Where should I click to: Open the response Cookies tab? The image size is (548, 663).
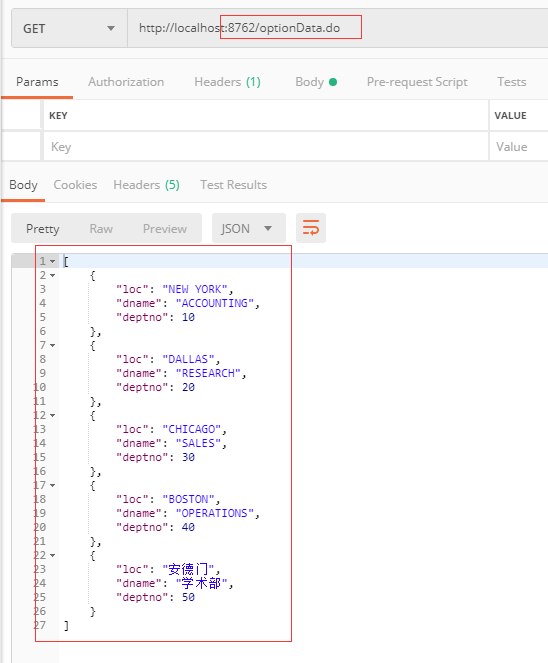(75, 185)
